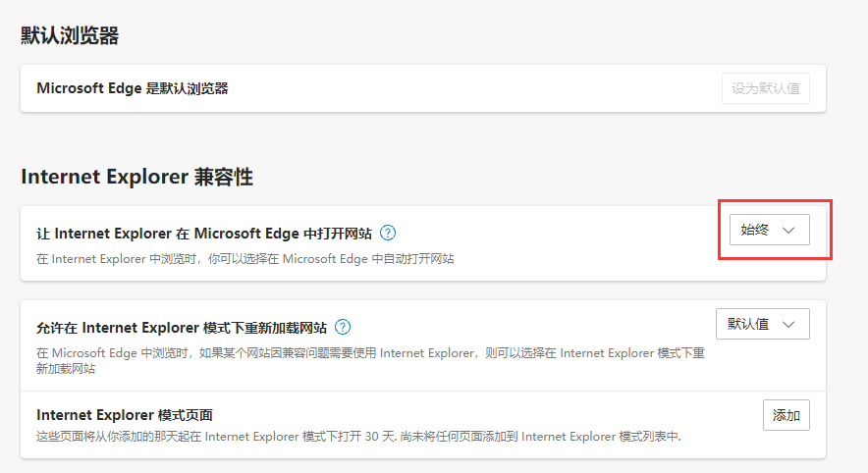The width and height of the screenshot is (868, 473).
Task: Click description starting 这些页面将从你添加的那天起
Action: click(x=358, y=436)
